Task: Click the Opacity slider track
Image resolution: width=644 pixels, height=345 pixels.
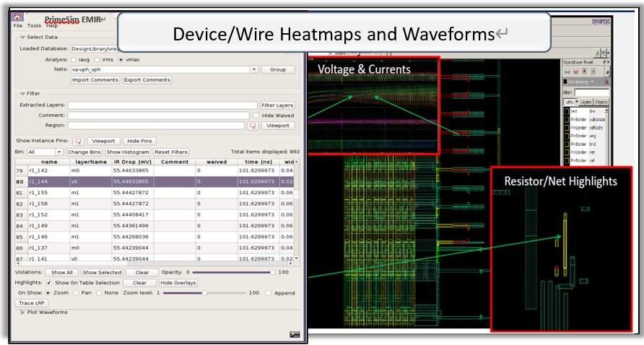Action: tap(231, 273)
